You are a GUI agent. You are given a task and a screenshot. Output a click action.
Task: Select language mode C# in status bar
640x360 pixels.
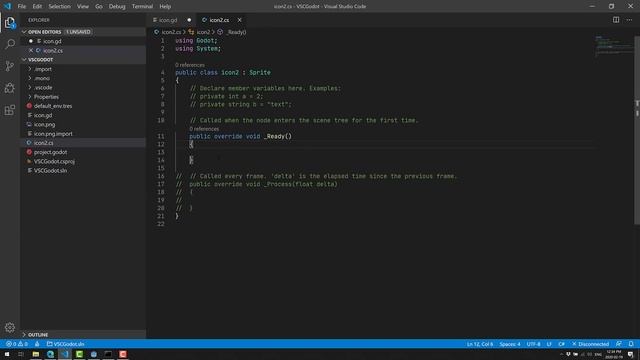562,344
